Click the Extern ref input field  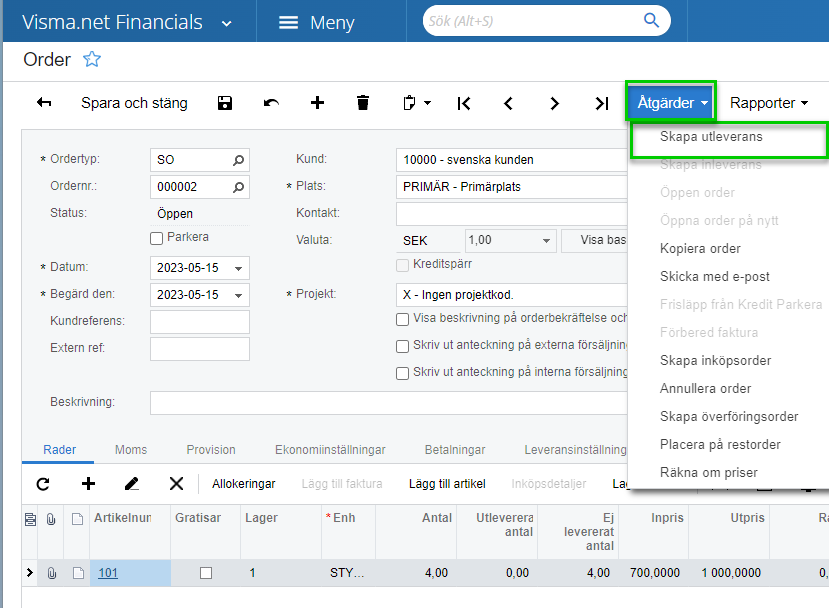click(200, 349)
